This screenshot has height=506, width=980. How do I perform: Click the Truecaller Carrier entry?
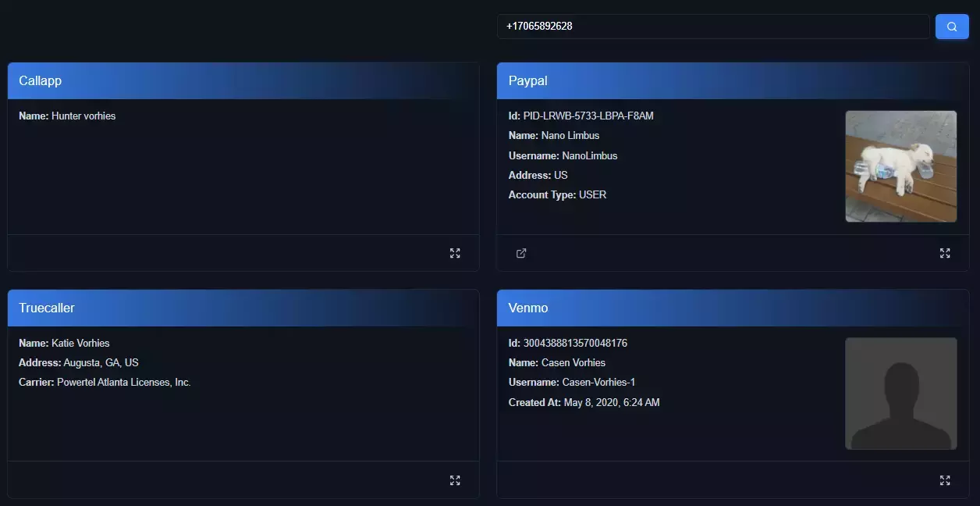[x=105, y=383]
